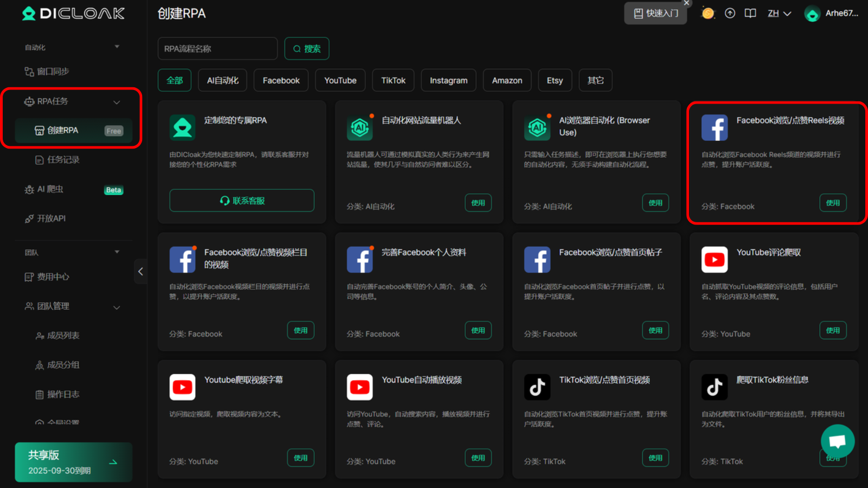The height and width of the screenshot is (488, 868).
Task: Open AI 爬虫 Beta in sidebar
Action: pyautogui.click(x=74, y=189)
